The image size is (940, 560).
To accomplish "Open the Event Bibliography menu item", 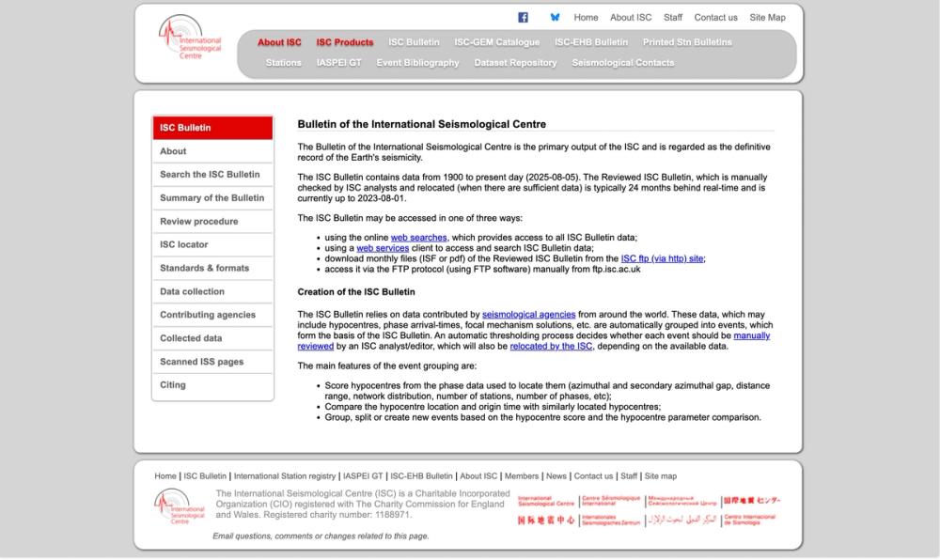I will pos(418,62).
